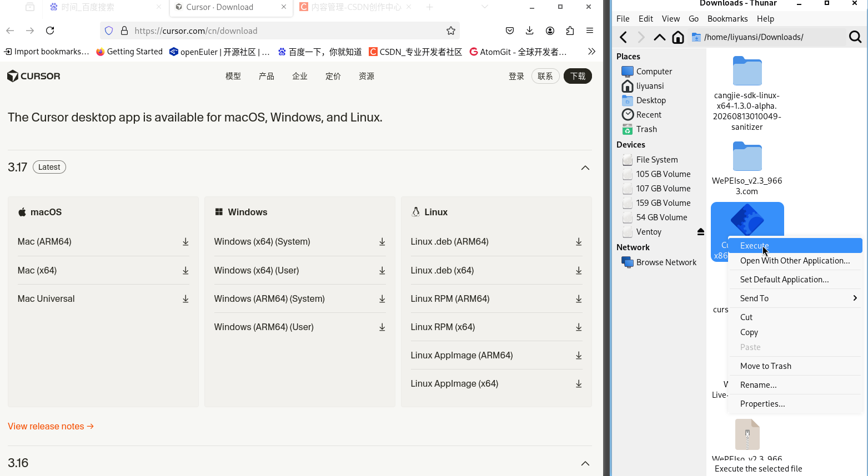Open Thunar Bookmarks menu

click(x=727, y=19)
